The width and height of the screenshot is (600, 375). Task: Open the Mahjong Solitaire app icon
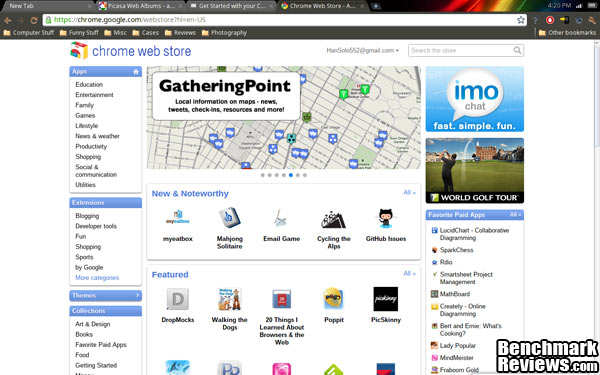coord(230,218)
